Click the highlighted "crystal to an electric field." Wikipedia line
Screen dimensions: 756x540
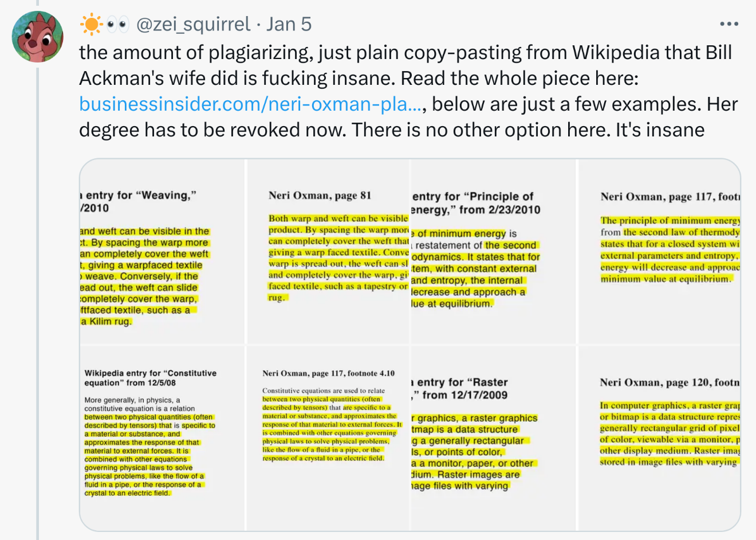tap(127, 493)
